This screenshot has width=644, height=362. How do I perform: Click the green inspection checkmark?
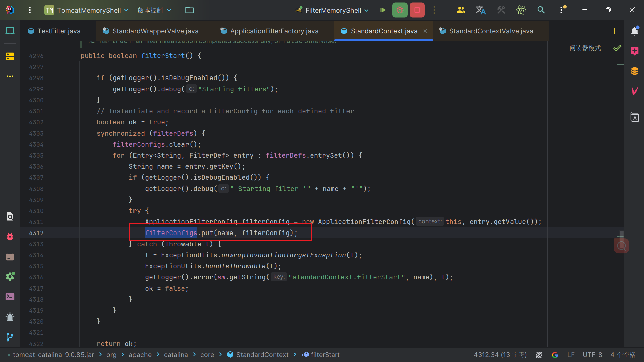point(617,48)
